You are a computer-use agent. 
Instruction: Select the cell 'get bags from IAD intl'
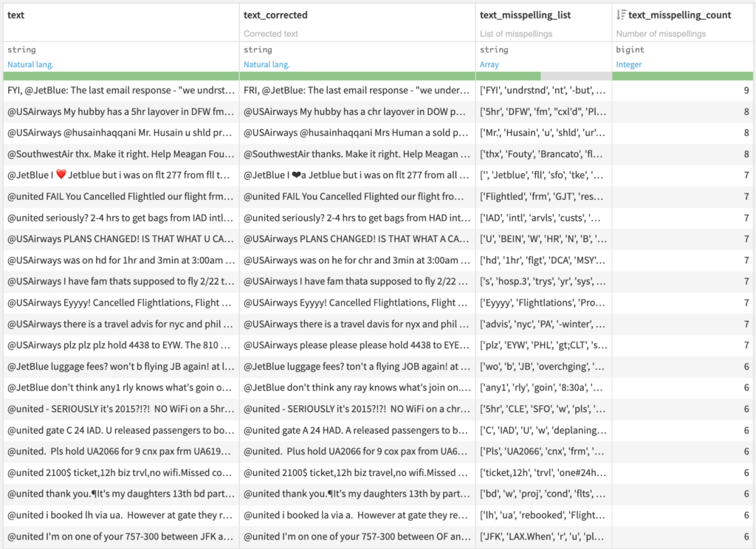tap(121, 218)
